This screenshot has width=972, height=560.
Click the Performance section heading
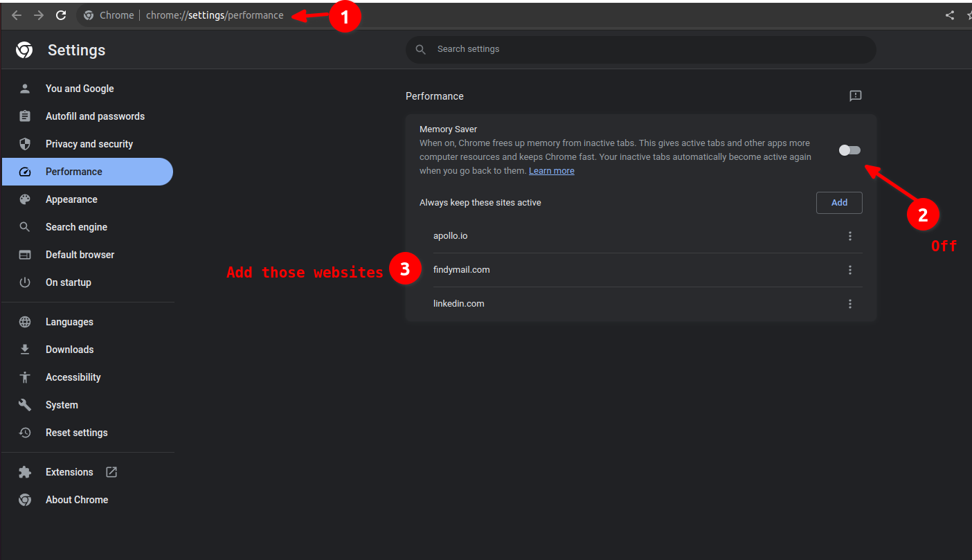pyautogui.click(x=435, y=96)
